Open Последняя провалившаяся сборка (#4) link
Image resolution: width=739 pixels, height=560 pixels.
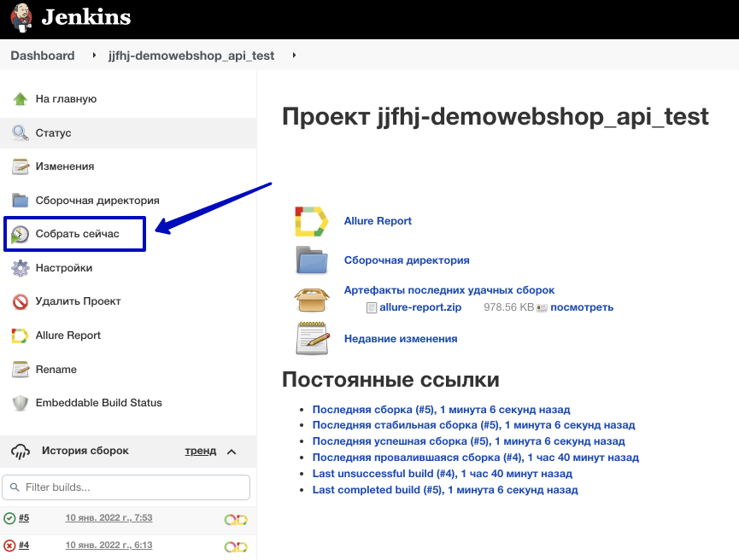[476, 458]
